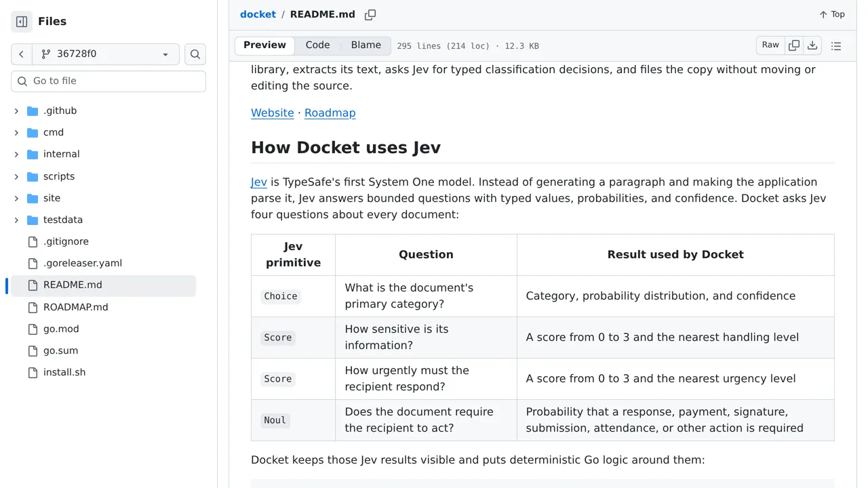Screen dimensions: 868x488
Task: Go back with the left arrow button
Action: click(x=22, y=54)
